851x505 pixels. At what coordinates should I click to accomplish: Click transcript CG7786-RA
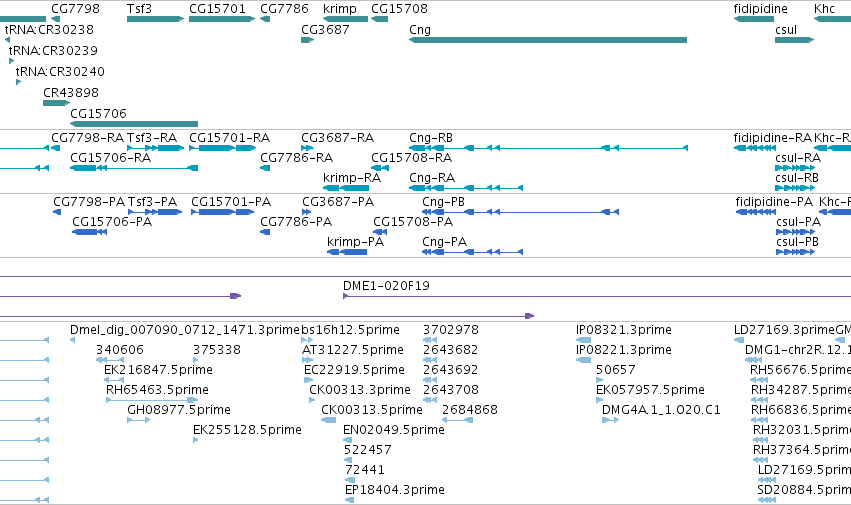[x=265, y=168]
